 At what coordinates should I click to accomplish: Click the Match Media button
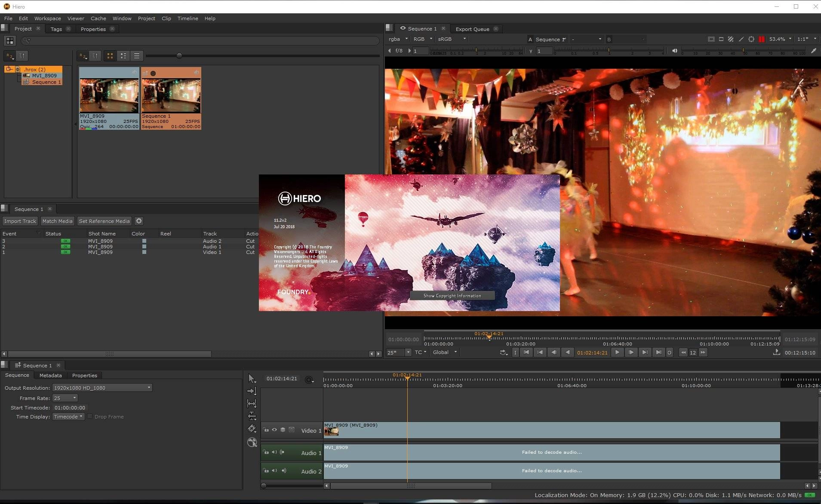[x=57, y=221]
